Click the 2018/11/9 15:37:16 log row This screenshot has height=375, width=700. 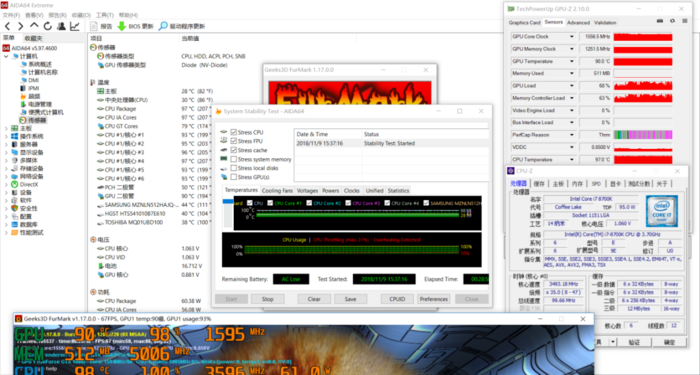click(391, 143)
